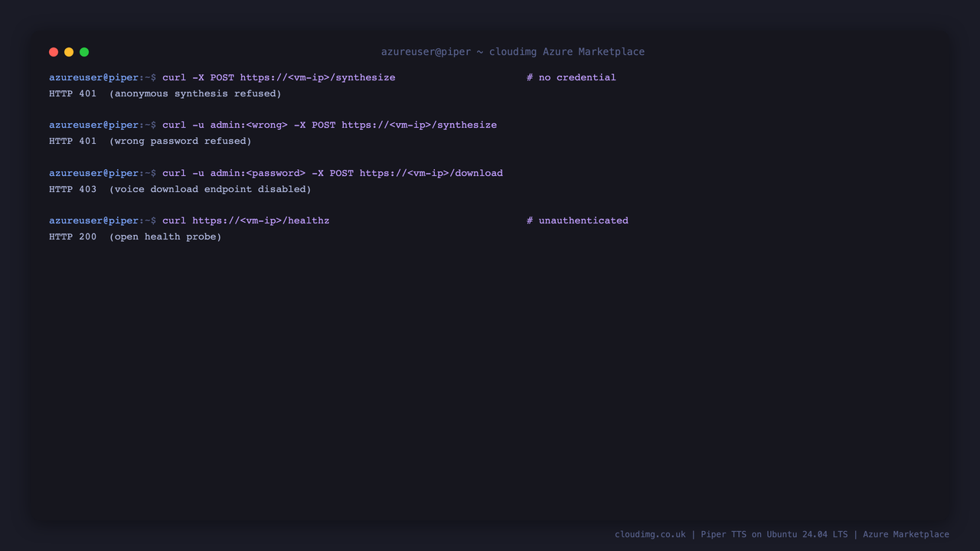
Task: Click the 'curl -u admin:<password>' download command
Action: (x=332, y=173)
